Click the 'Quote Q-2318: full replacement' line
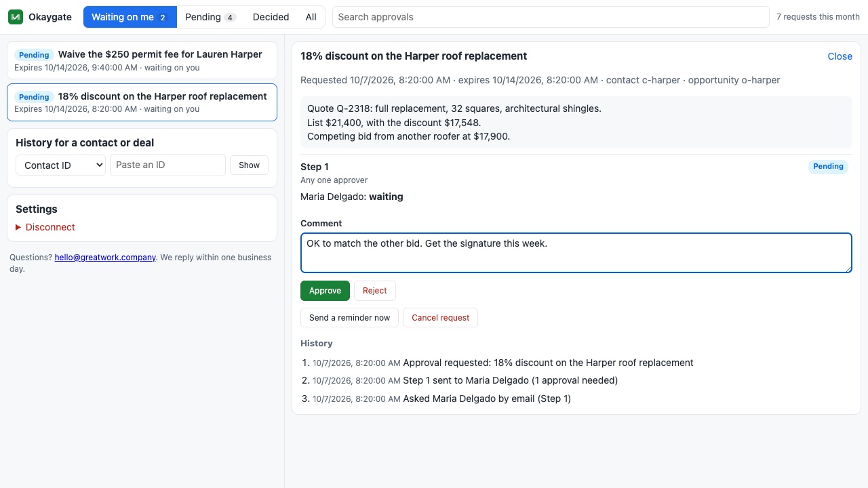This screenshot has width=868, height=488. [454, 108]
